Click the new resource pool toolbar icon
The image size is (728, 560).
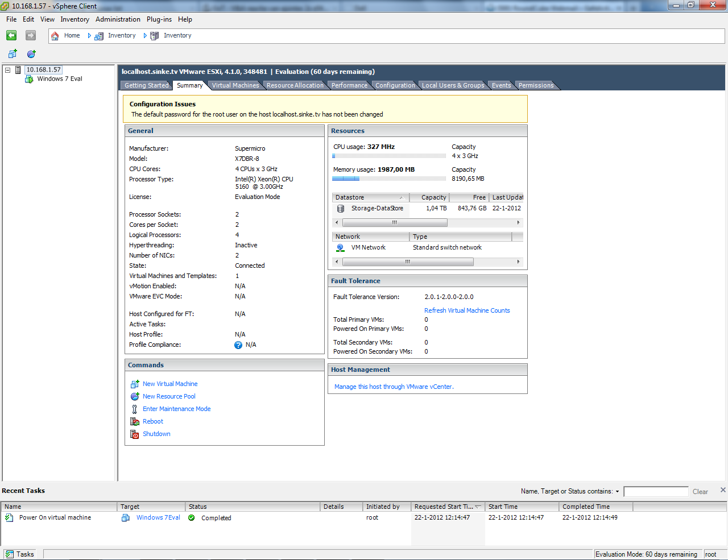pos(31,53)
